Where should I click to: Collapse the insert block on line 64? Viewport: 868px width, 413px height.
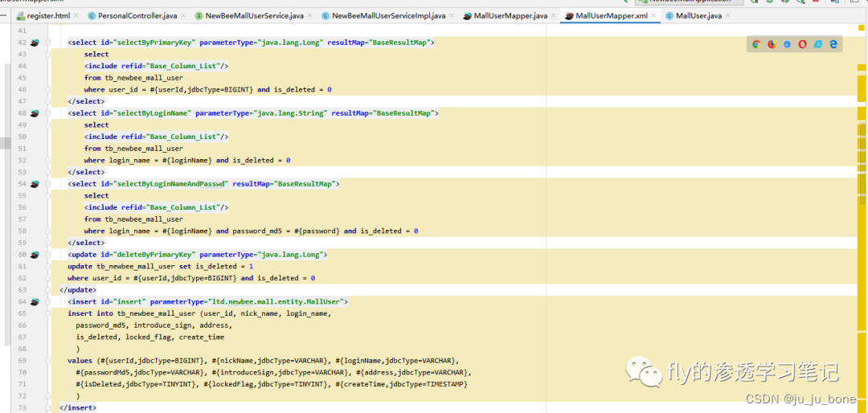48,302
